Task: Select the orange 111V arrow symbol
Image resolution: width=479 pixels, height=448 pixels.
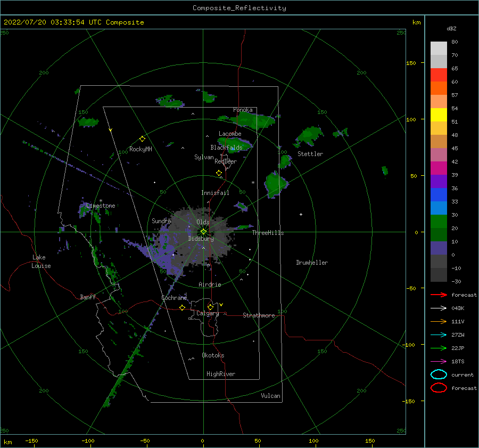Action: click(439, 321)
